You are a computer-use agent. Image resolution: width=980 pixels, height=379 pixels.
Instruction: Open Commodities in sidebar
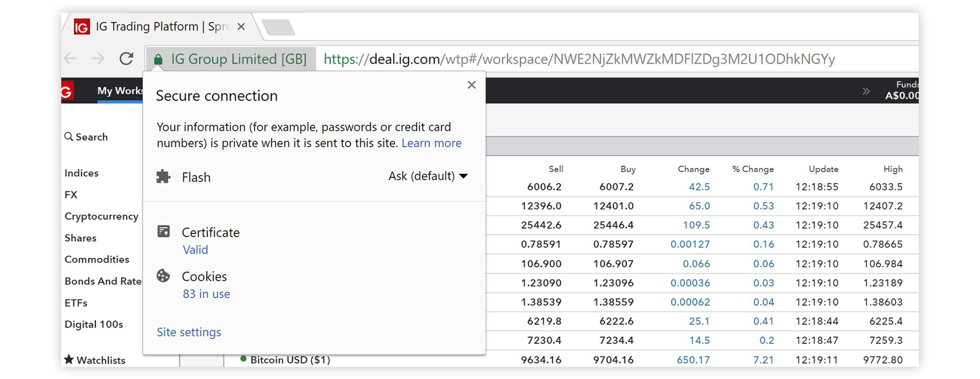coord(97,259)
